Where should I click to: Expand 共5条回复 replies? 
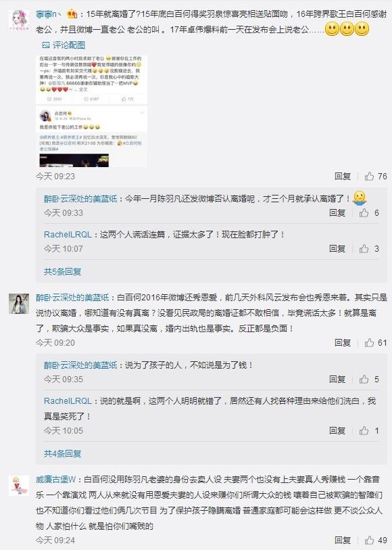[x=62, y=271]
